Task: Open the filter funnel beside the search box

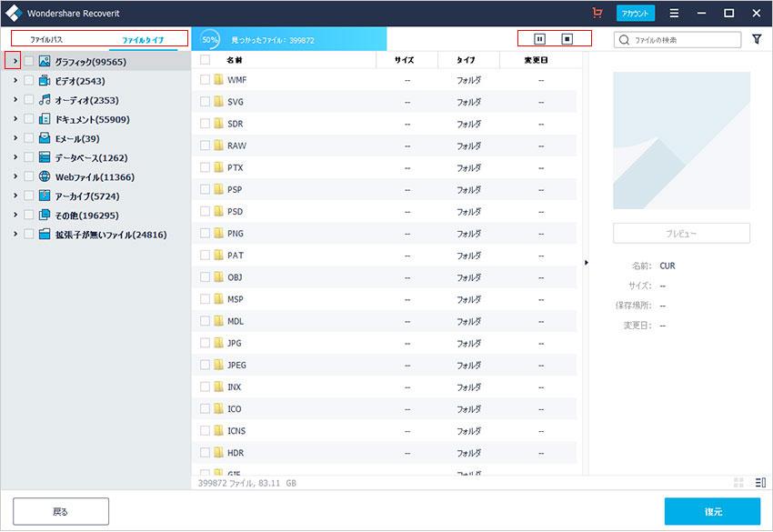Action: [758, 39]
